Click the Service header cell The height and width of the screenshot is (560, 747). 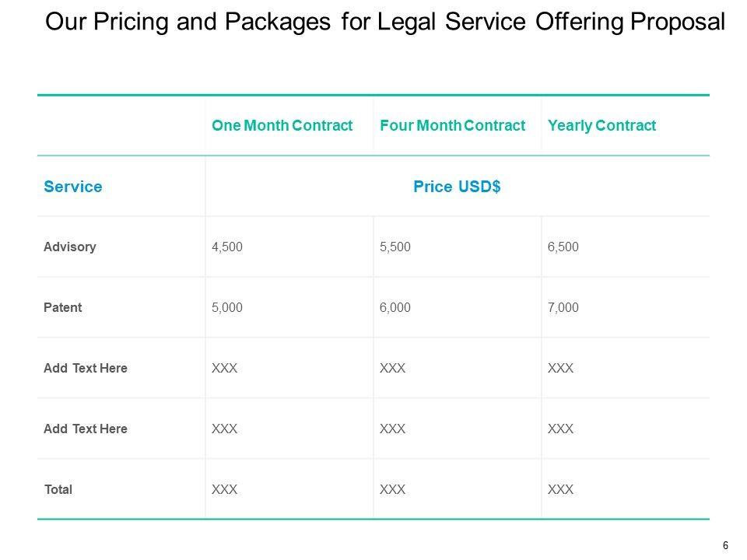point(73,187)
